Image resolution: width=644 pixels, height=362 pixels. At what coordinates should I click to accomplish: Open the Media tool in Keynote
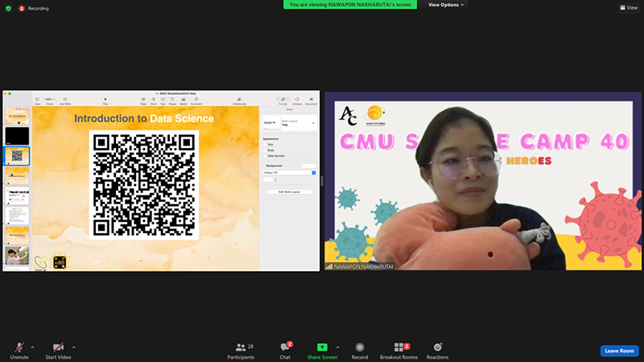184,101
